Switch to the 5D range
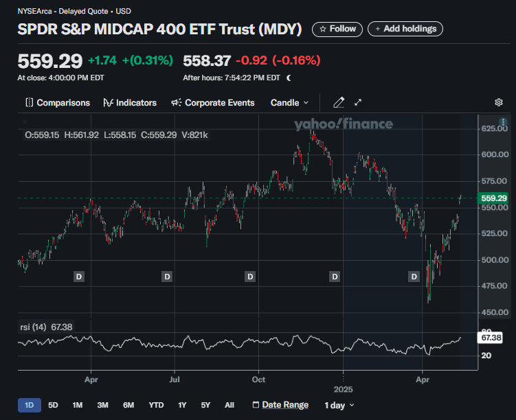 point(53,405)
